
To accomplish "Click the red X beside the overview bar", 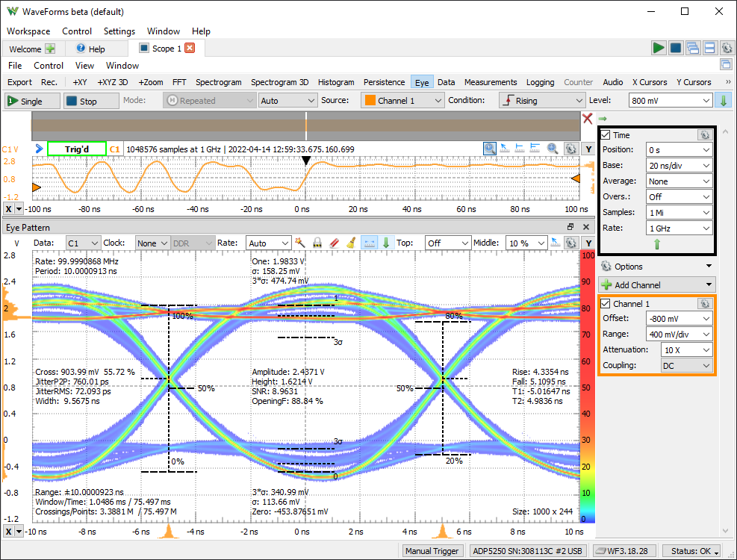I will tap(588, 119).
